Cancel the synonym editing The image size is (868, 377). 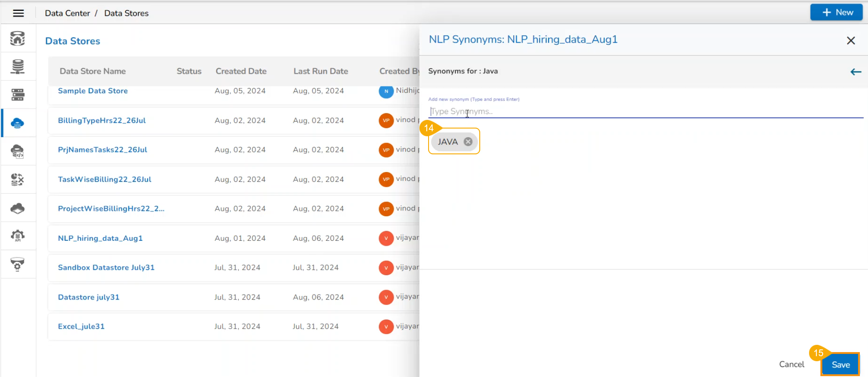click(791, 364)
